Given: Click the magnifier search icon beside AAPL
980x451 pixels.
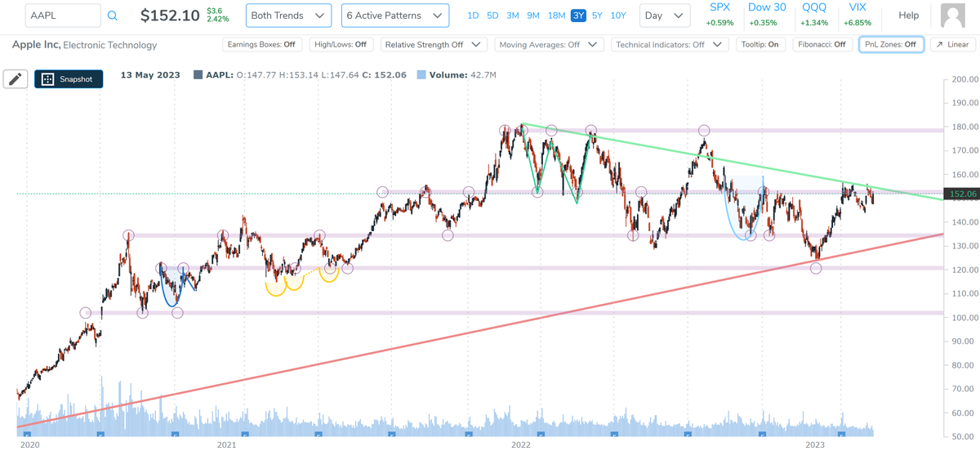Looking at the screenshot, I should (112, 16).
